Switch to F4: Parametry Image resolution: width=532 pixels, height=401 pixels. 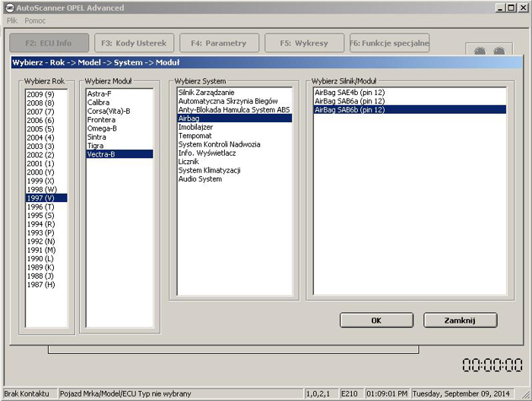(219, 43)
